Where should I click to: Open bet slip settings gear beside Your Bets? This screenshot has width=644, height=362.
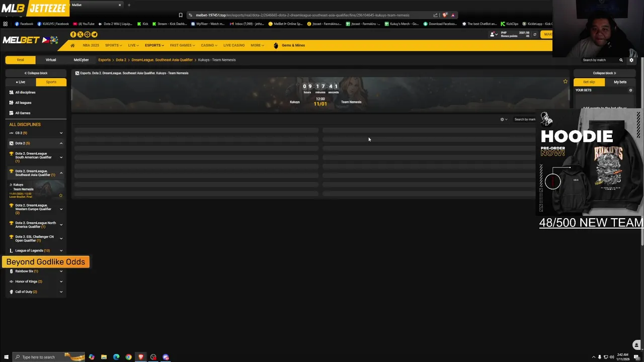pos(630,90)
